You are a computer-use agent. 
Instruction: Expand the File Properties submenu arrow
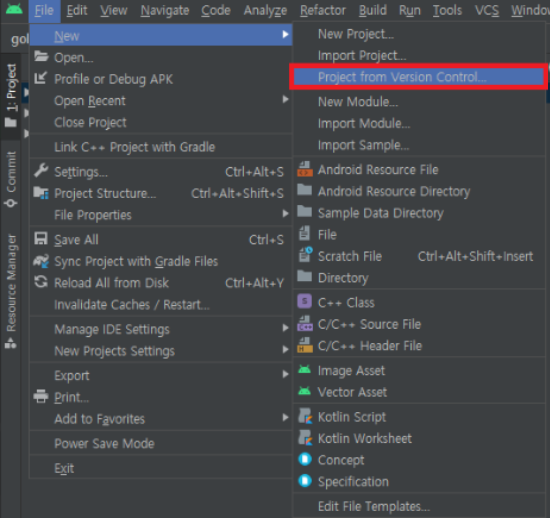tap(286, 214)
